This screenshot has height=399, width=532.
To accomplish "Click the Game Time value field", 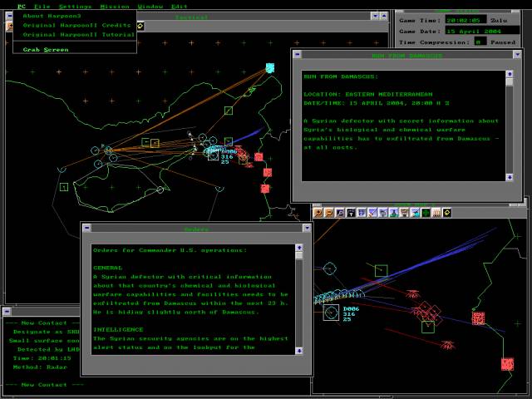I will (x=465, y=20).
